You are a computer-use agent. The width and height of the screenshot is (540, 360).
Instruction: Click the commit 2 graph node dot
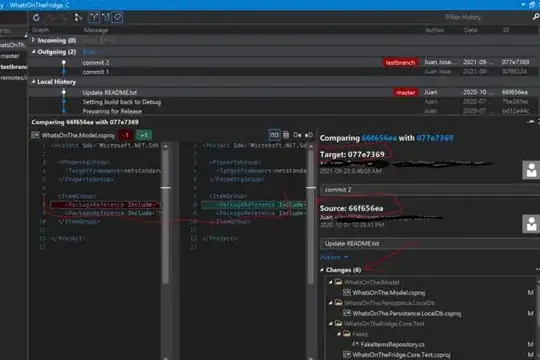64,63
